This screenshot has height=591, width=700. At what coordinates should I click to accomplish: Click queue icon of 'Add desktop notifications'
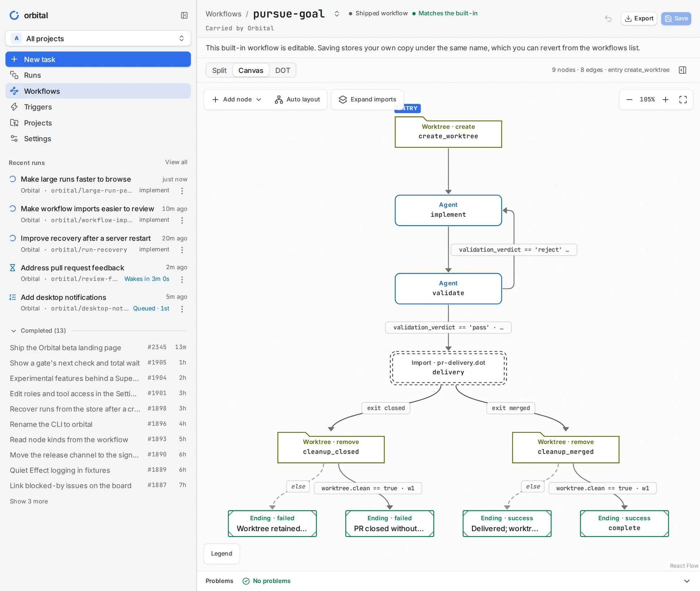13,297
